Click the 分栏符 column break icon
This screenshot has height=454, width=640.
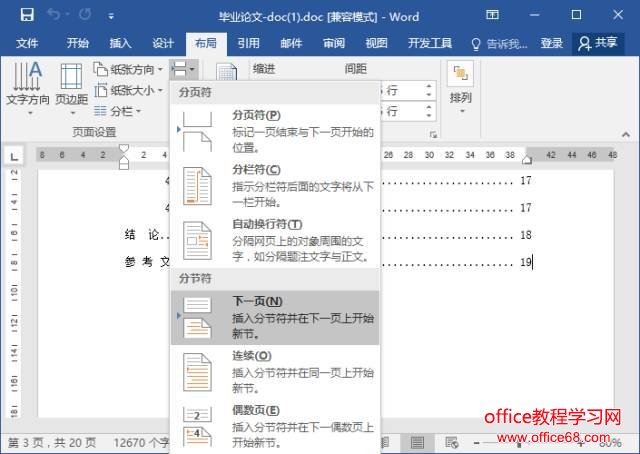tap(197, 186)
